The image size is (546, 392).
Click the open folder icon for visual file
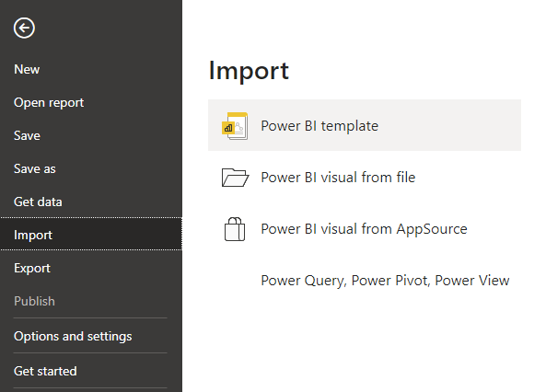[x=235, y=178]
